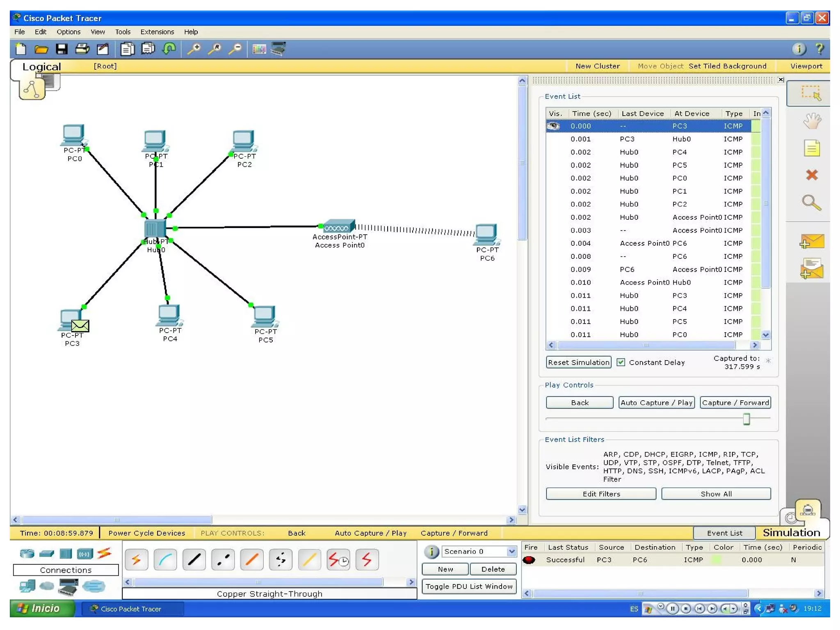Open the Extensions menu

157,32
